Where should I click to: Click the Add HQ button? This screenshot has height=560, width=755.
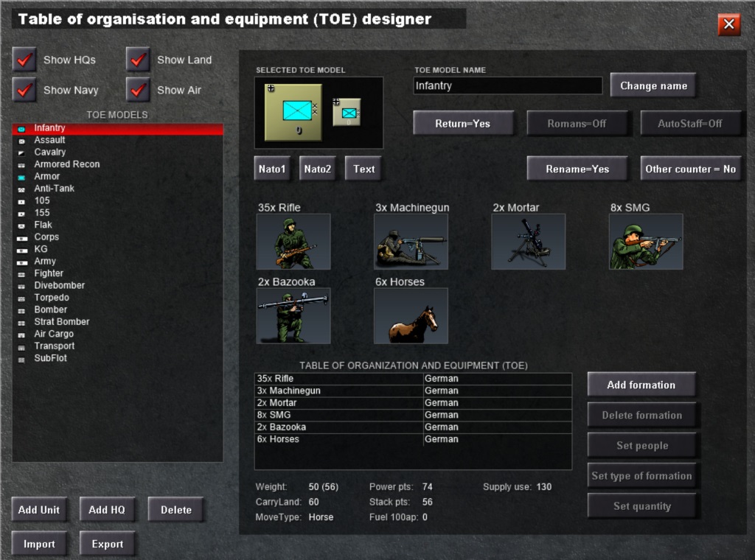point(107,509)
